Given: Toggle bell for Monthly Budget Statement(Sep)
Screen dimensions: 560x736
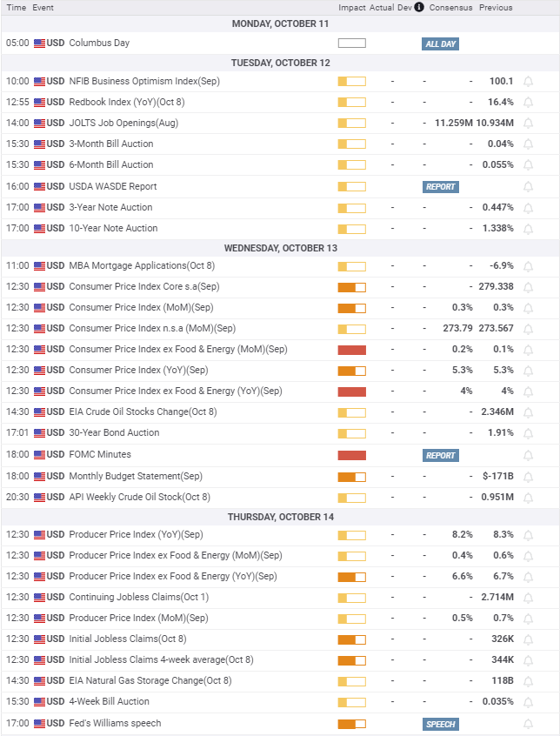Looking at the screenshot, I should [x=528, y=477].
